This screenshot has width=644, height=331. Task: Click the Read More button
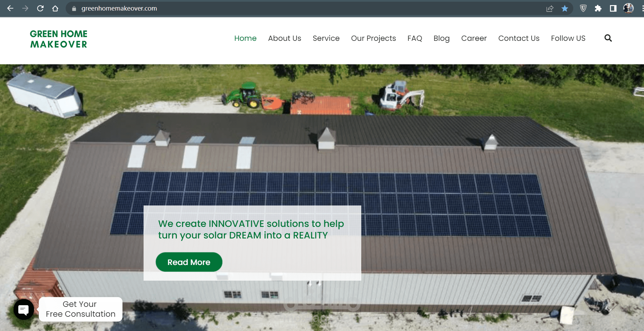coord(189,262)
